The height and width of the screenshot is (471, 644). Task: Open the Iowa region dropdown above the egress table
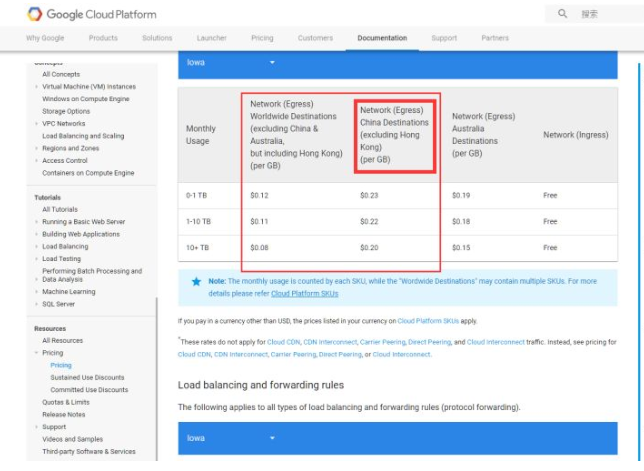[x=231, y=62]
